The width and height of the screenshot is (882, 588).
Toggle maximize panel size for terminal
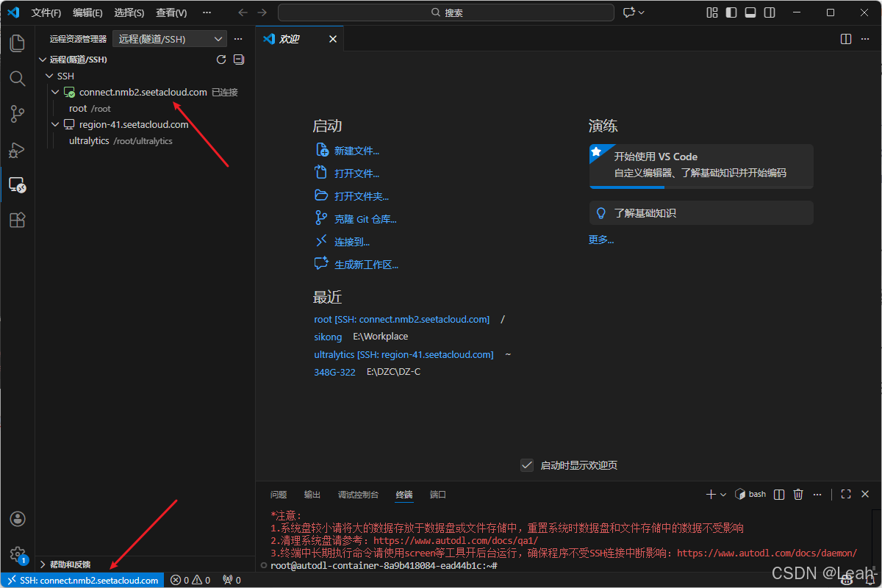845,494
